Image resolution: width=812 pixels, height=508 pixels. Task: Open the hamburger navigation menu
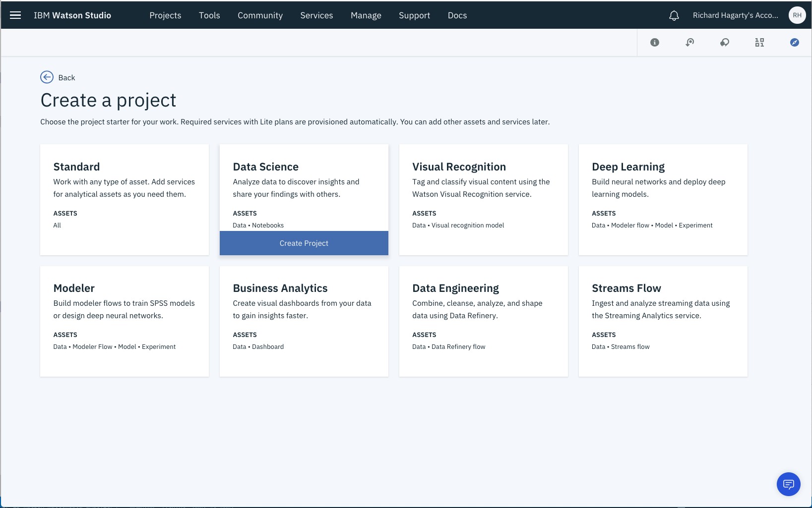[15, 15]
